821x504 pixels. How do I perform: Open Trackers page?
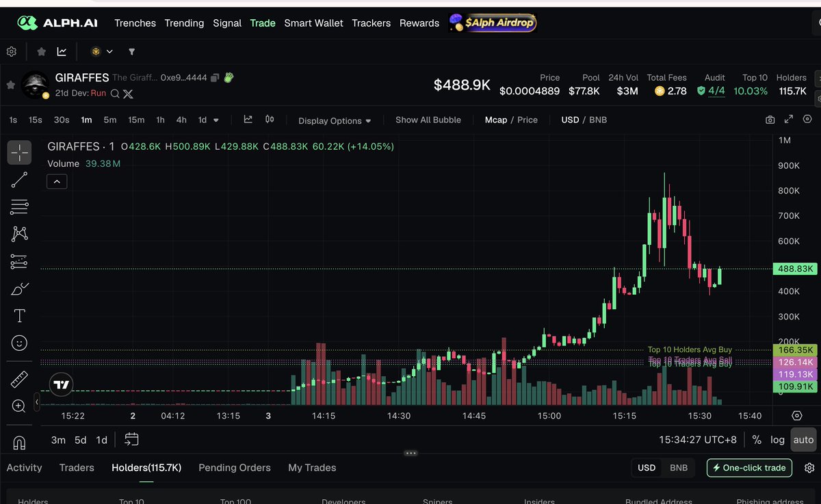[x=372, y=23]
